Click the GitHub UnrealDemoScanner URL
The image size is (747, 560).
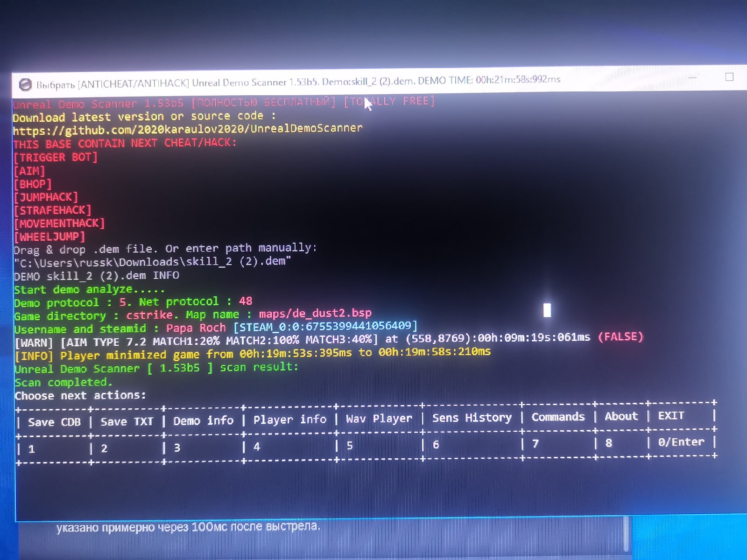(x=187, y=129)
